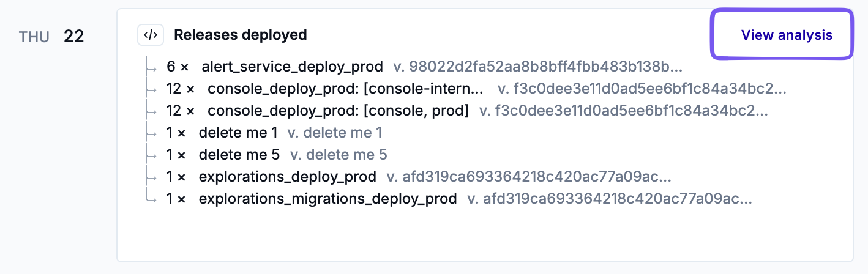The height and width of the screenshot is (274, 868).
Task: Select the console_deploy_prod: [console, prod] release name
Action: coord(338,111)
